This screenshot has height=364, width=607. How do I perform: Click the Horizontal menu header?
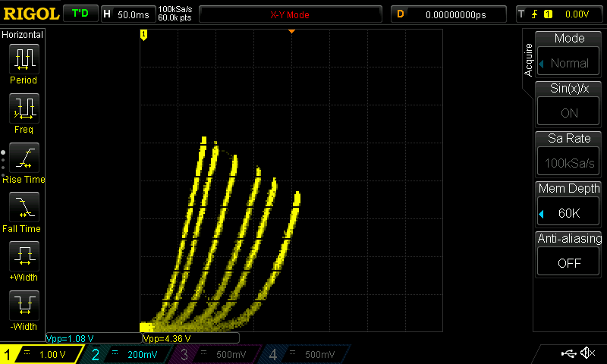point(23,35)
